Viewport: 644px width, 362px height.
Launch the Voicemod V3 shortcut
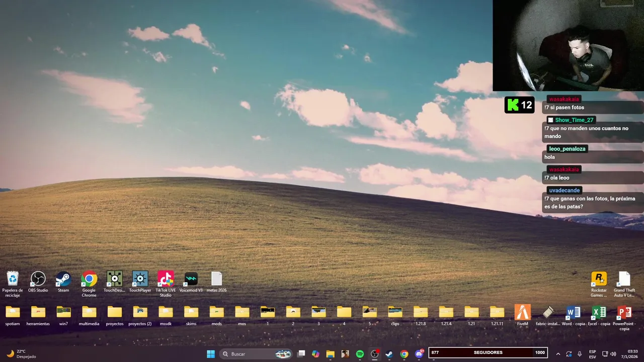[x=191, y=282]
